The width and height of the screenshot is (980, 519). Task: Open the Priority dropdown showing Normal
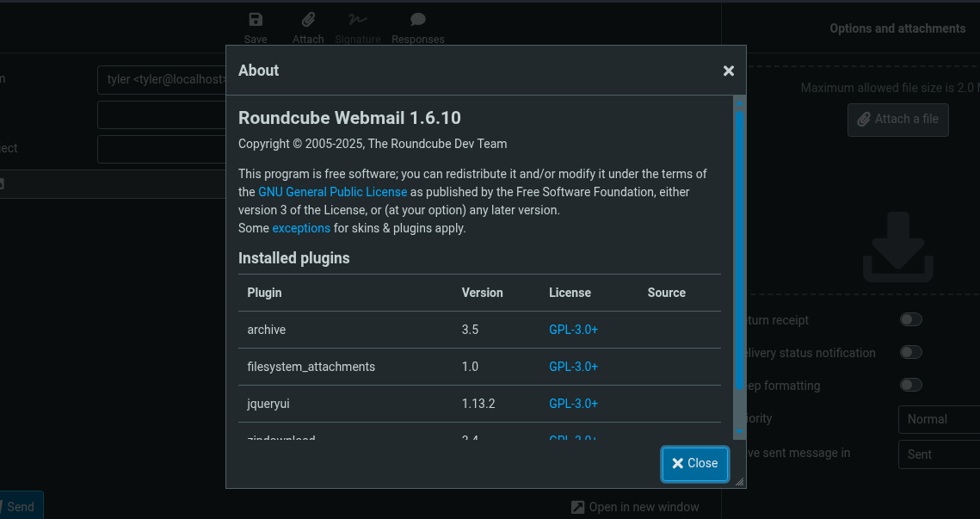point(938,419)
